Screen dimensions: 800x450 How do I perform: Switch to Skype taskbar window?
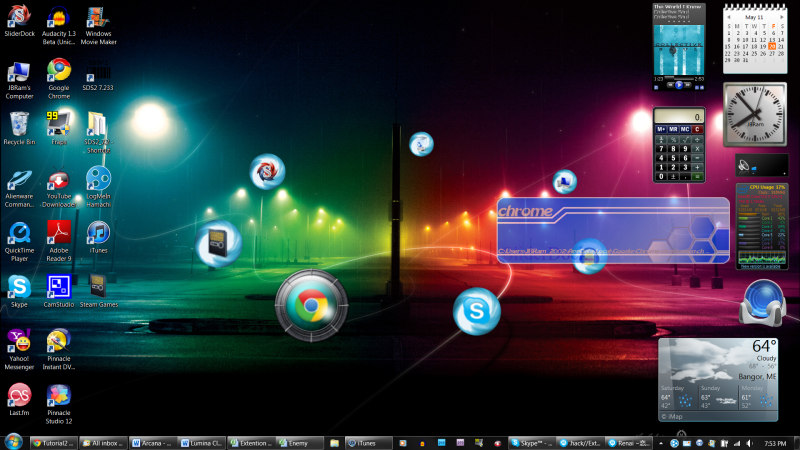(532, 443)
